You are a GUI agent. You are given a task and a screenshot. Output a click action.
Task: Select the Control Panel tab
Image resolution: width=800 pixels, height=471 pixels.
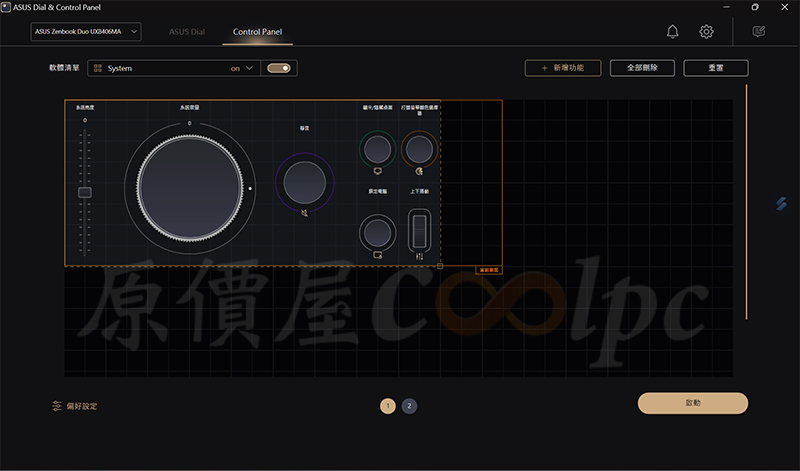point(257,32)
